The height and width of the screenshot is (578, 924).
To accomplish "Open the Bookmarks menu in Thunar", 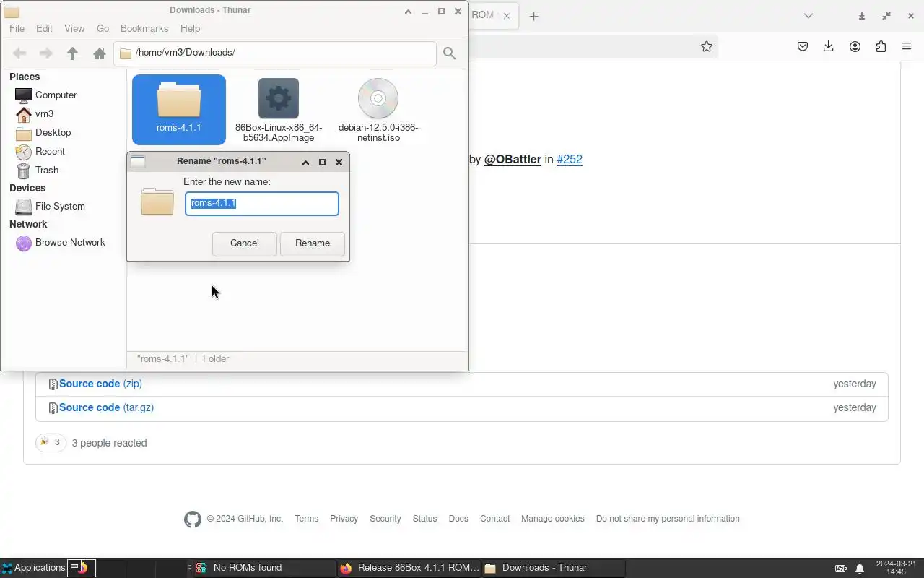I will (x=144, y=28).
